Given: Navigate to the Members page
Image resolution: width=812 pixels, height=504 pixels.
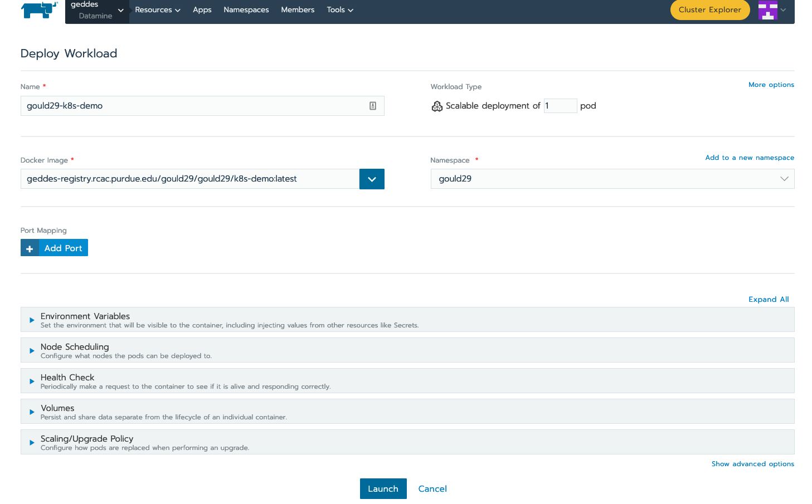Looking at the screenshot, I should click(x=298, y=9).
